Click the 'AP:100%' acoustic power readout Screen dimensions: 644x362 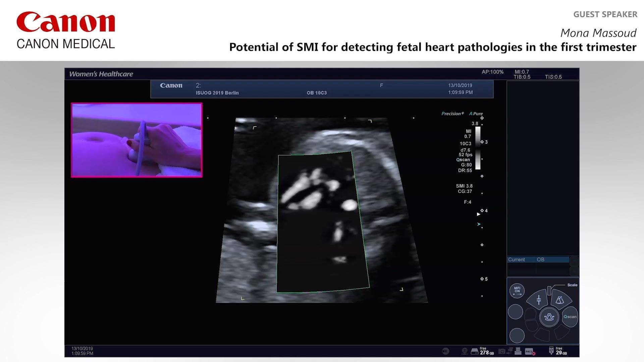(493, 72)
